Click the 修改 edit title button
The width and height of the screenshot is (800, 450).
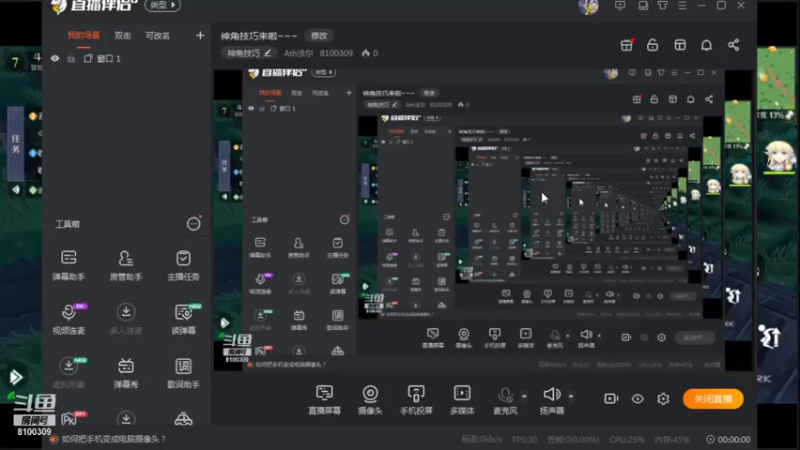pos(319,35)
